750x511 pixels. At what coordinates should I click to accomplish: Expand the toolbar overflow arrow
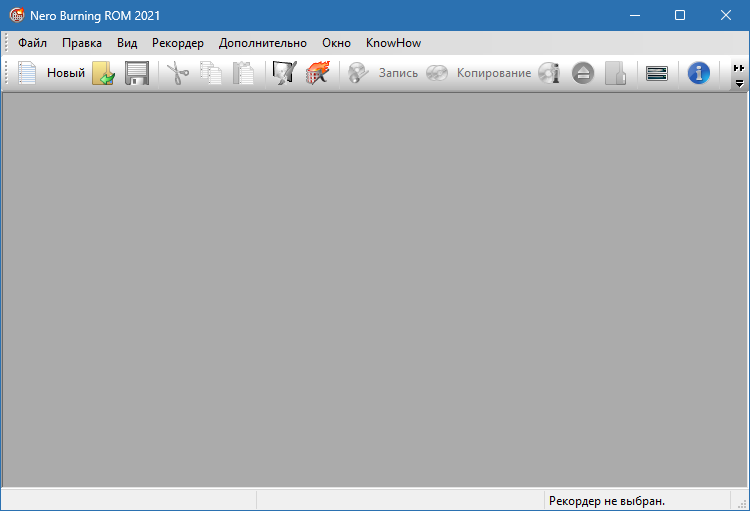(739, 84)
